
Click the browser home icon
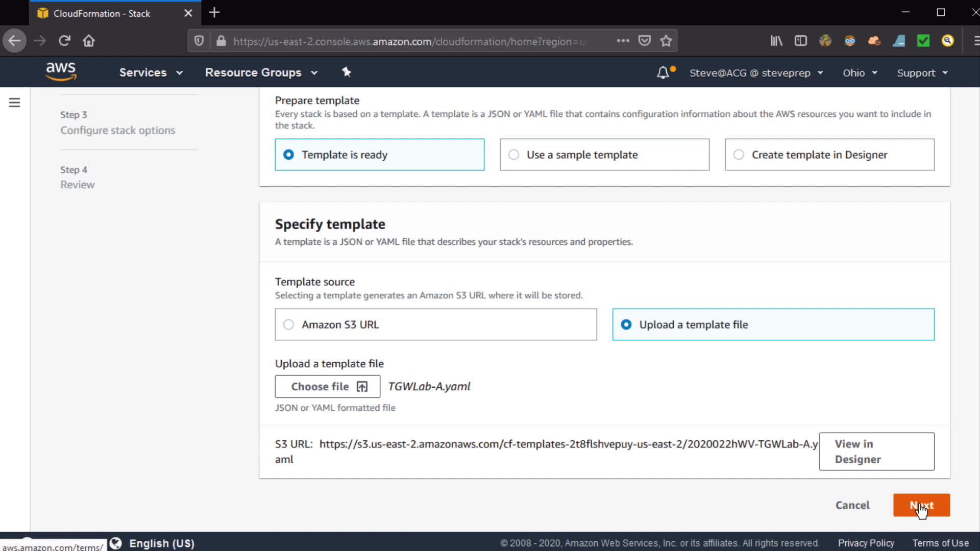coord(89,41)
